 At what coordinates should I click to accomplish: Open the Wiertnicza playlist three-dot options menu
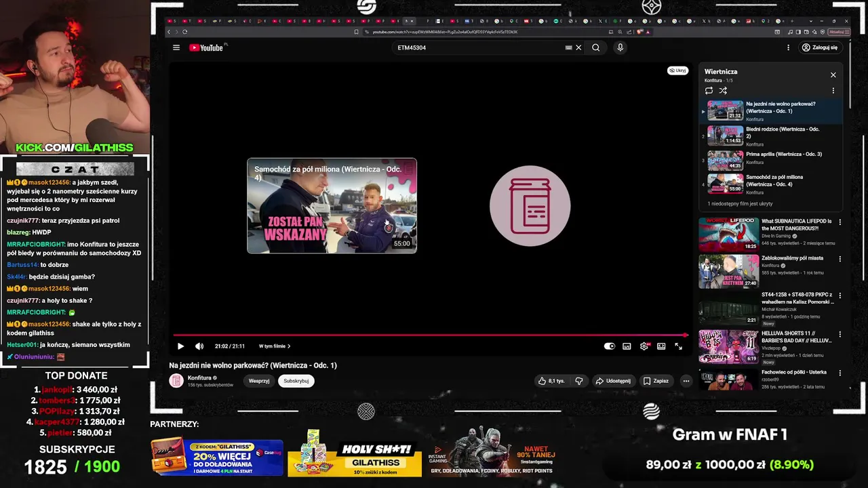(x=833, y=91)
